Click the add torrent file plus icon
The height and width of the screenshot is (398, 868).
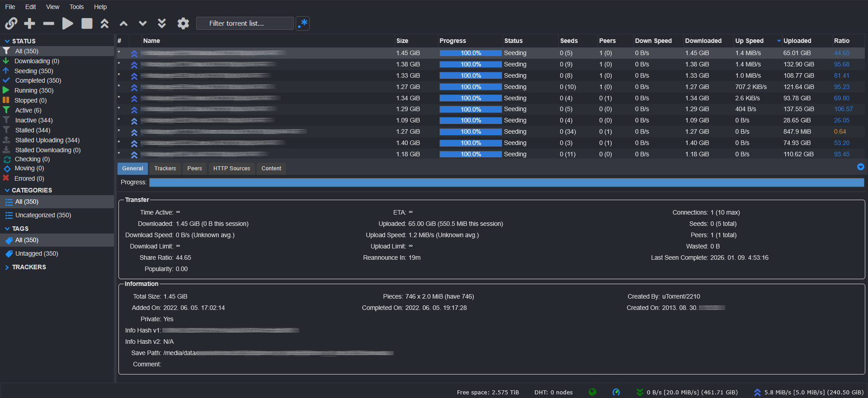pyautogui.click(x=29, y=23)
